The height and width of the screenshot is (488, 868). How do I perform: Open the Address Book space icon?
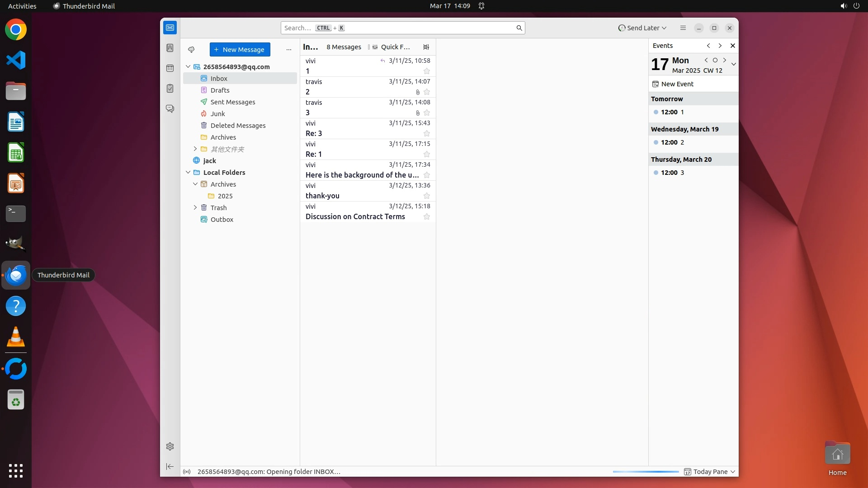[x=170, y=48]
